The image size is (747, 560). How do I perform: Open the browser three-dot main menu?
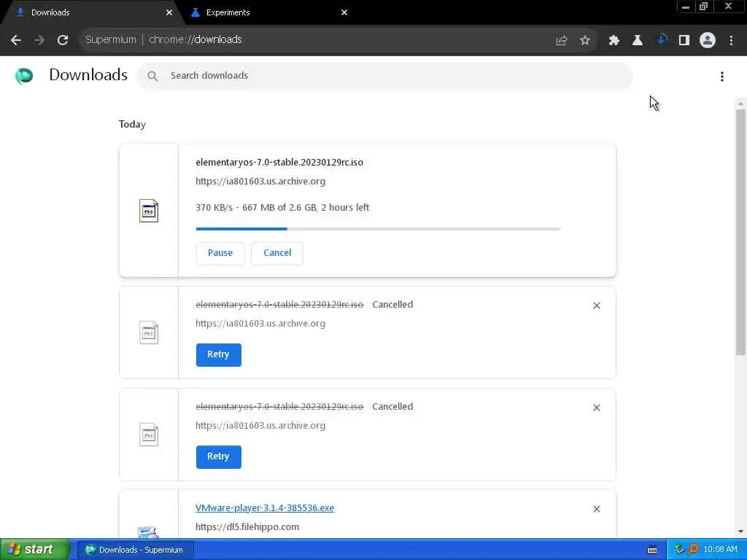(x=731, y=41)
